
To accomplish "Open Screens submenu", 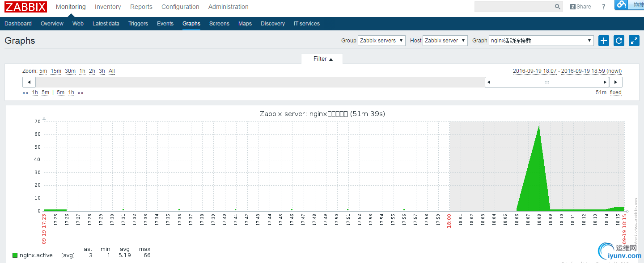I will pyautogui.click(x=219, y=24).
